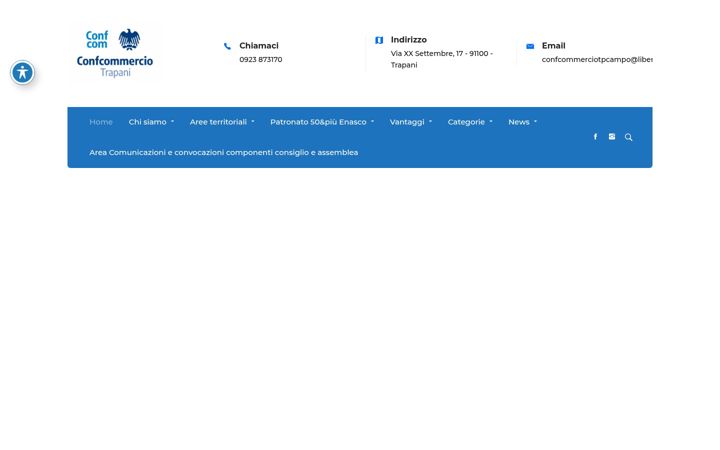Go to the Home menu item

pos(101,122)
